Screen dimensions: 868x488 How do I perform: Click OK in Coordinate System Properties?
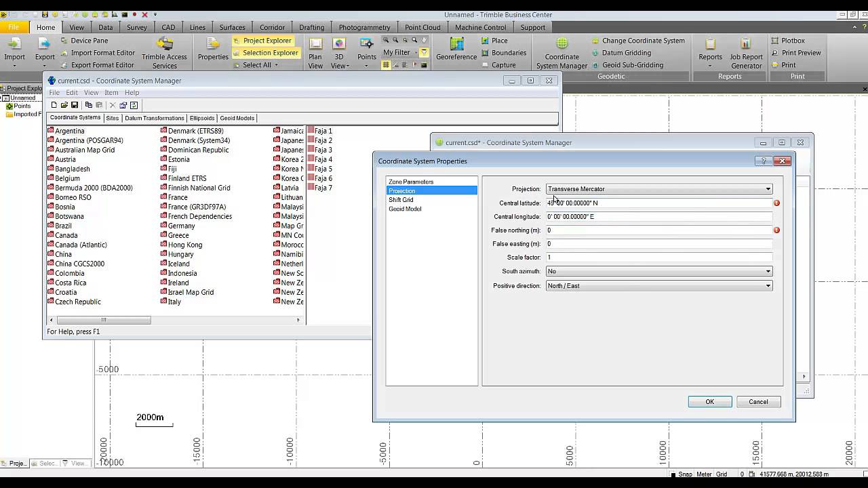[x=710, y=402]
